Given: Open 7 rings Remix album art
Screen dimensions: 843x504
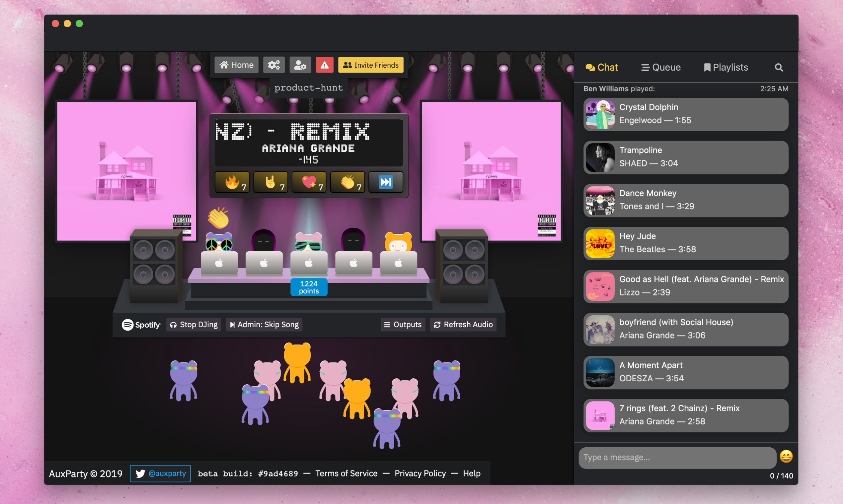Looking at the screenshot, I should coord(600,416).
